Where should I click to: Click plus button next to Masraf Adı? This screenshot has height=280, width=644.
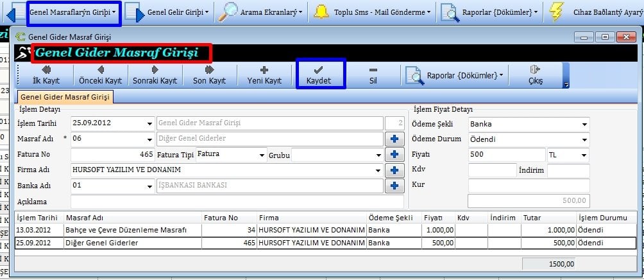[x=394, y=138]
